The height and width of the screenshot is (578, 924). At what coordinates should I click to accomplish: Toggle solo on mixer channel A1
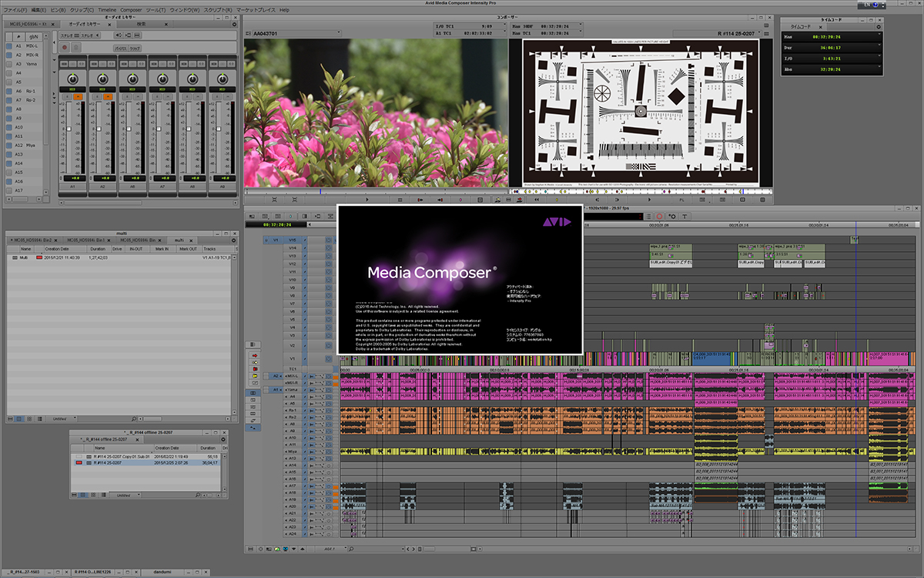[x=69, y=96]
